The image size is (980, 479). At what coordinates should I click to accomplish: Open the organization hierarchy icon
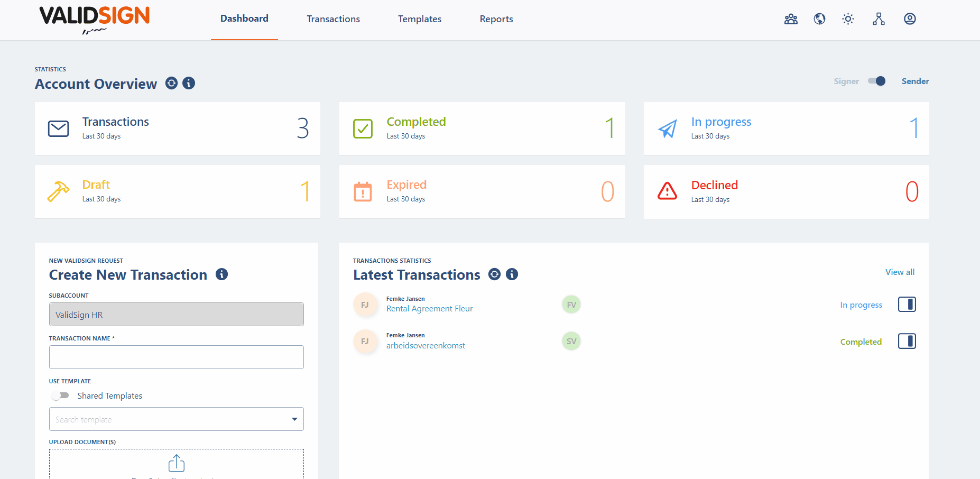click(879, 19)
